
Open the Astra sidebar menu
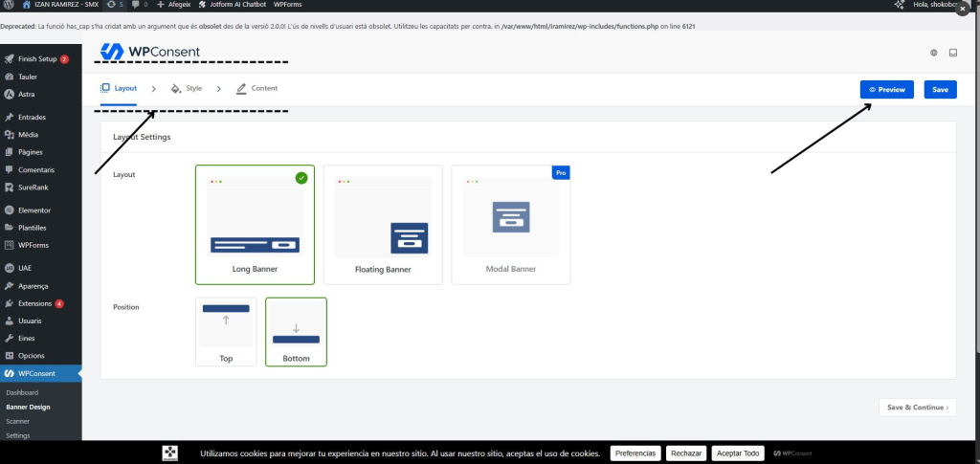tap(27, 94)
